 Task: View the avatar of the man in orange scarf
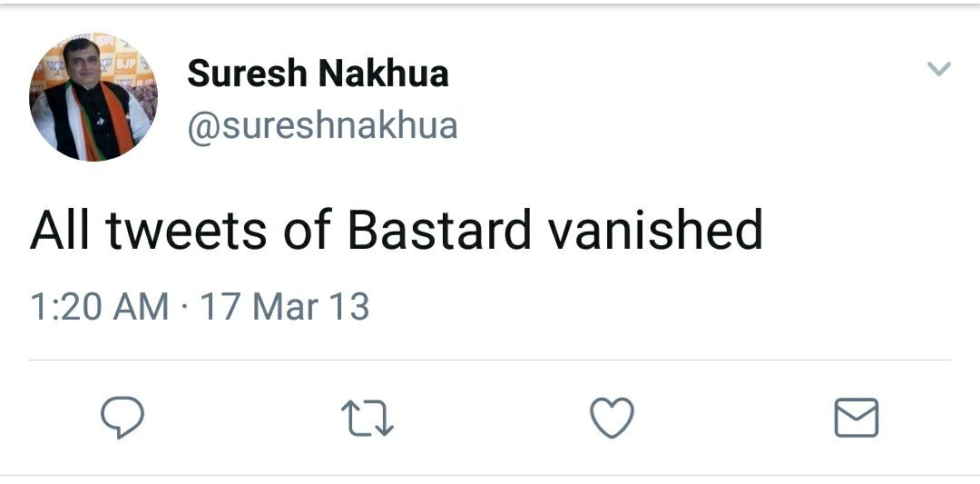point(93,97)
